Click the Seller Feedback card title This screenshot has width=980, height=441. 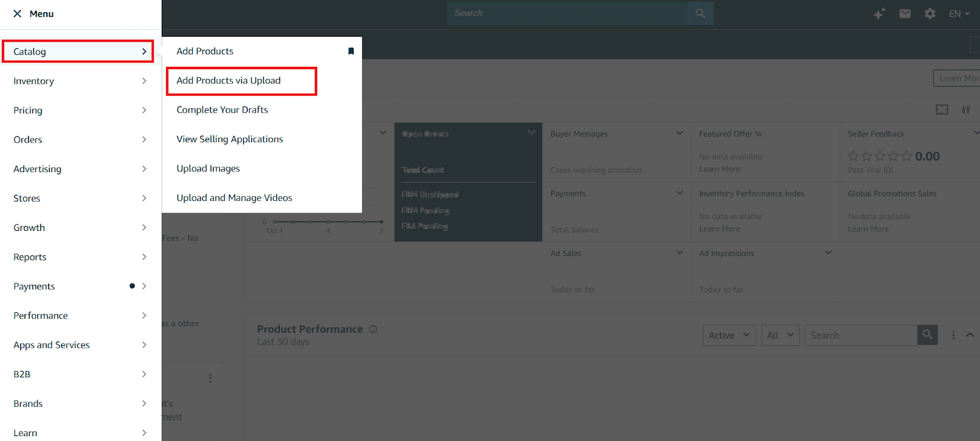click(x=876, y=134)
